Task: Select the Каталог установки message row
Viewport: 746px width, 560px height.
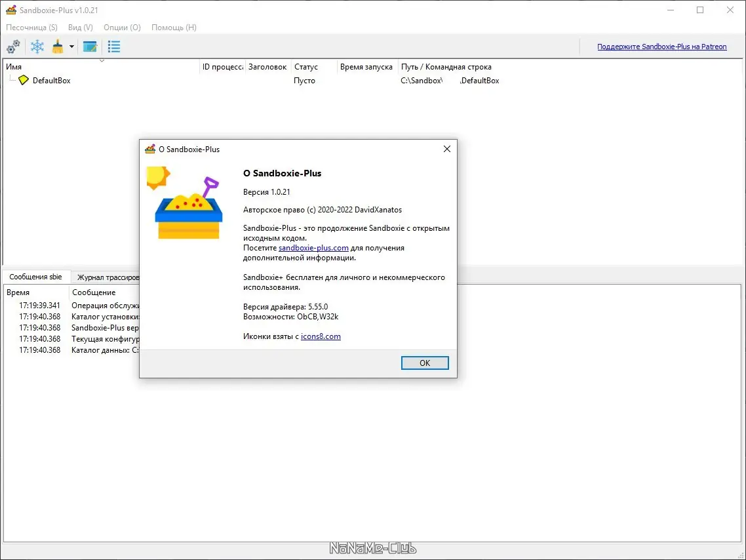Action: pos(72,317)
